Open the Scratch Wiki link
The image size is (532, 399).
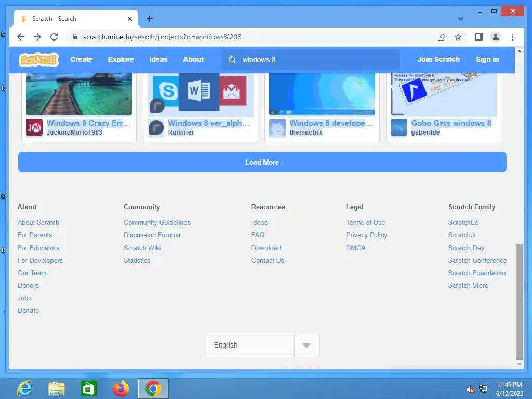142,248
